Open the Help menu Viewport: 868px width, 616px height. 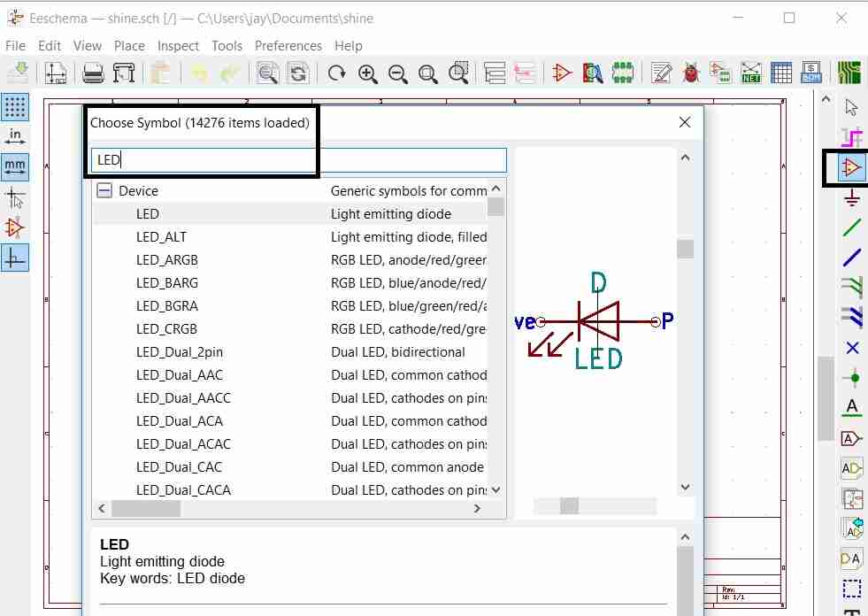coord(349,45)
